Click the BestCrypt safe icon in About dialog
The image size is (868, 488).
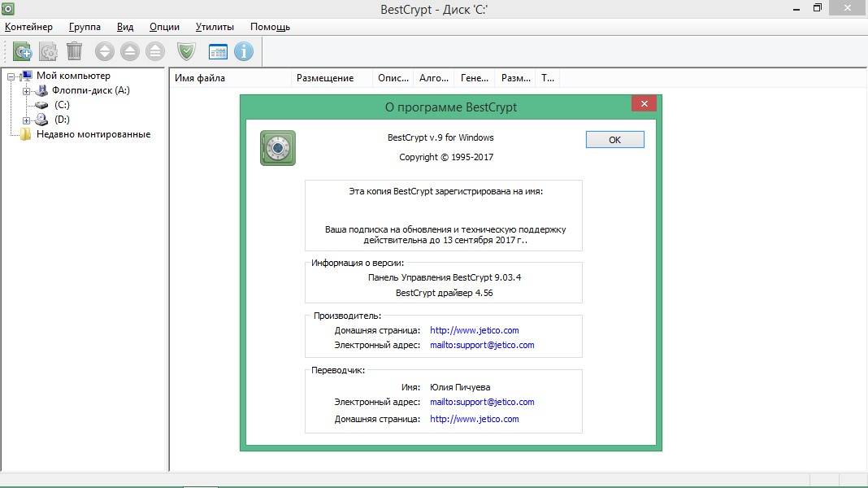(278, 148)
